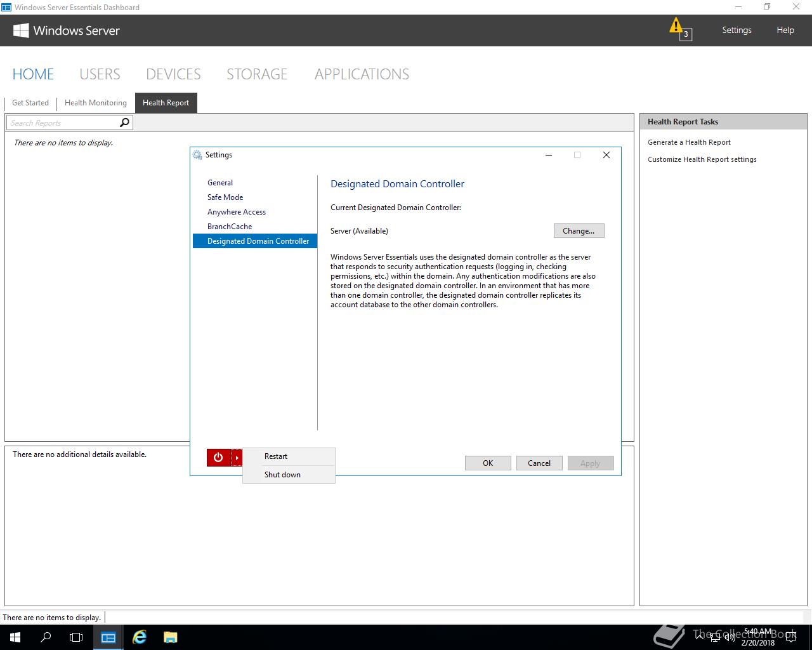The image size is (812, 650).
Task: Click Cancel in Settings dialog
Action: pos(539,463)
